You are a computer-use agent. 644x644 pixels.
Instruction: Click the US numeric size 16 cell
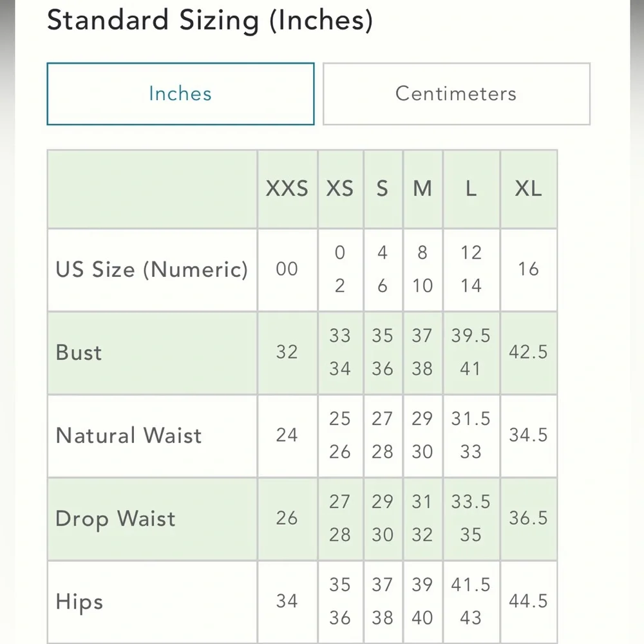click(x=528, y=269)
